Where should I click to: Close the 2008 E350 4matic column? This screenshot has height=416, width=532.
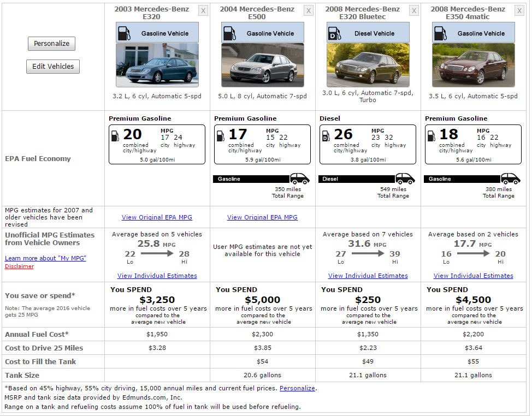coord(519,11)
